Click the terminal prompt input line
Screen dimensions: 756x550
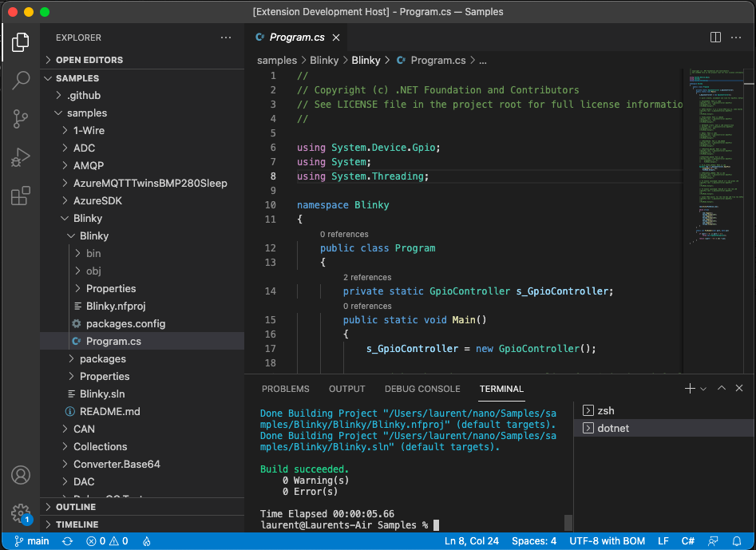(350, 525)
